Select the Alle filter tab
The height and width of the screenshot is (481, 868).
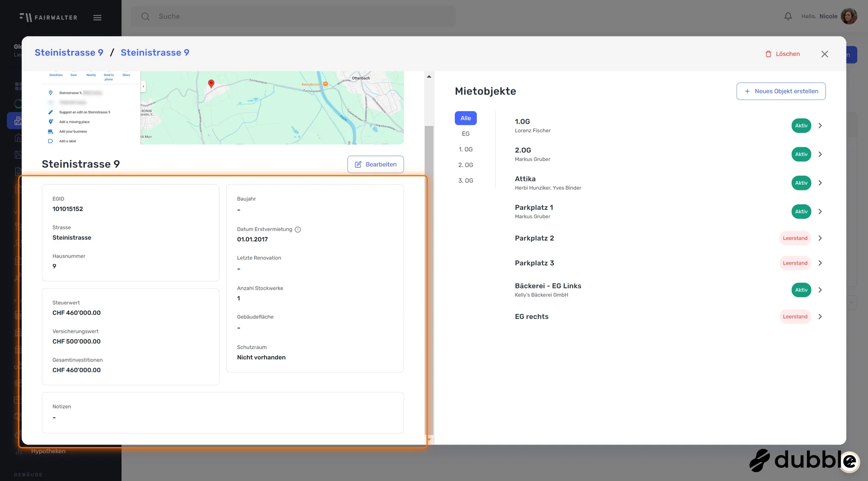coord(465,118)
